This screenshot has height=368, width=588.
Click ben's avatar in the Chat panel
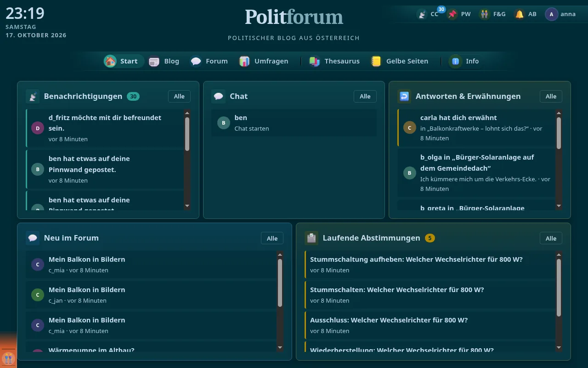[x=224, y=123]
